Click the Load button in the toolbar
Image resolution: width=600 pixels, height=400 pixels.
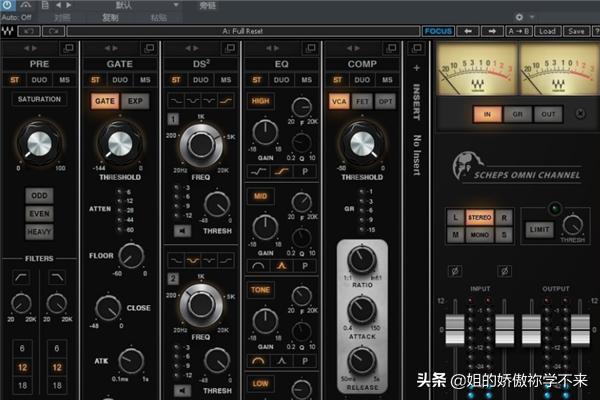click(546, 31)
